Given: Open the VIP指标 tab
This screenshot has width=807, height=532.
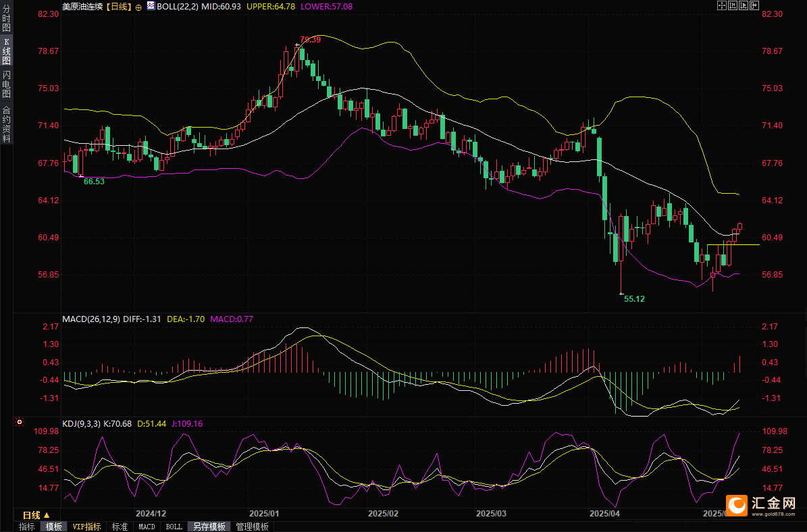Looking at the screenshot, I should pos(86,527).
